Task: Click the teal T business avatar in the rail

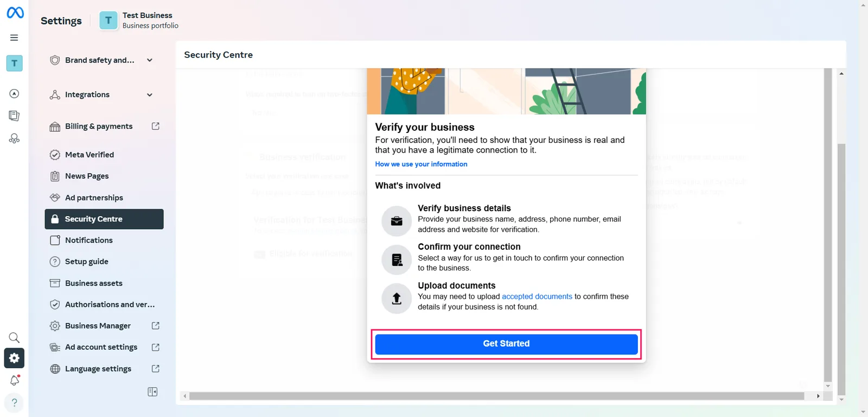Action: 15,63
